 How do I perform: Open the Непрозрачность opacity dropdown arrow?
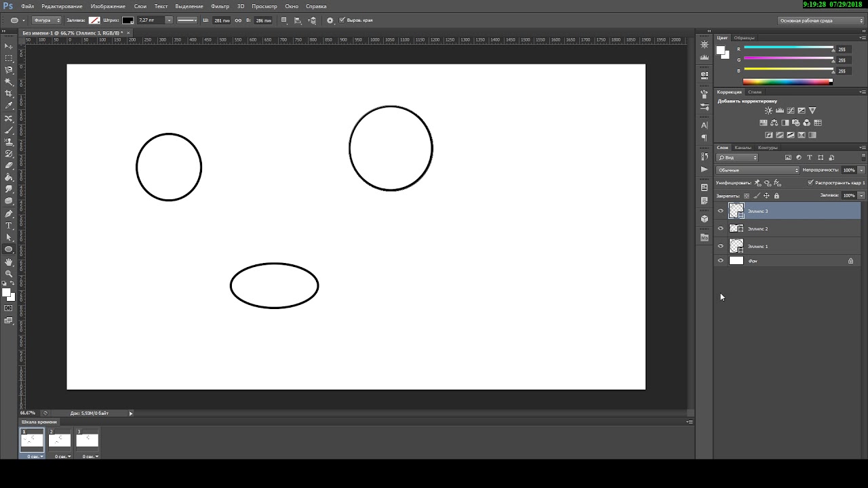(861, 170)
